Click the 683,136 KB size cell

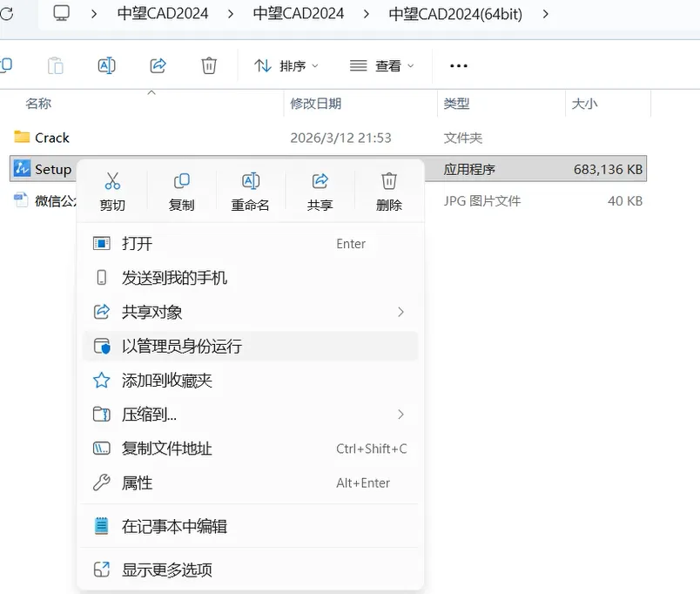[608, 169]
